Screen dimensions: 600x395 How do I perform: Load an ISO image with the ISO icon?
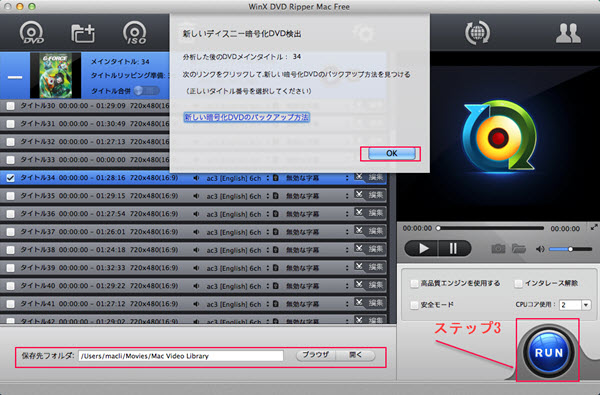(135, 33)
